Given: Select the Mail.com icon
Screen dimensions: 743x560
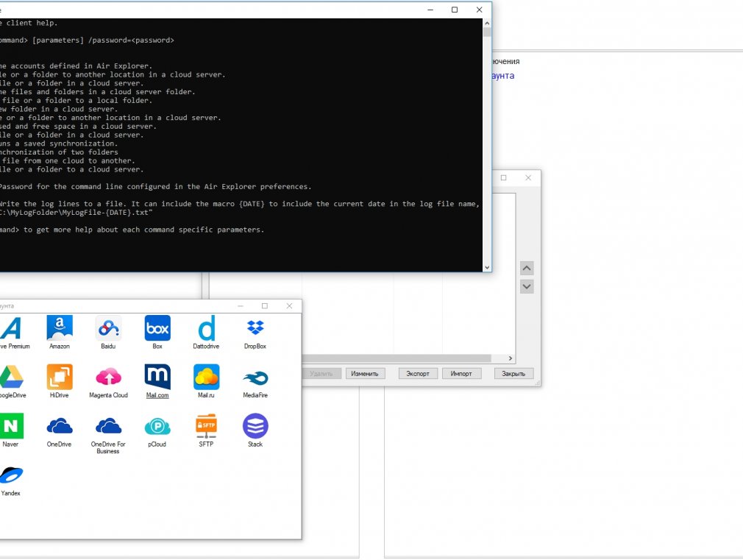Looking at the screenshot, I should pyautogui.click(x=157, y=377).
